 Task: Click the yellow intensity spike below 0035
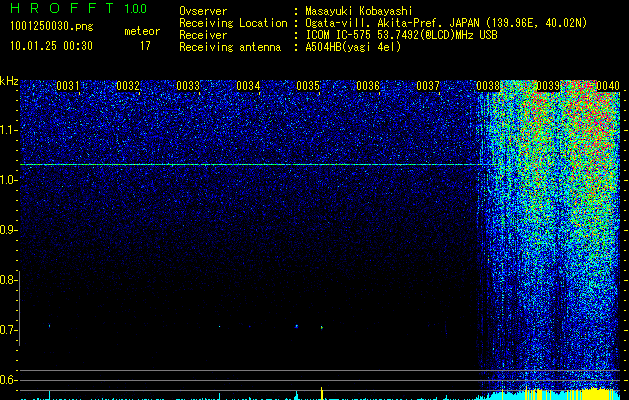pyautogui.click(x=322, y=393)
